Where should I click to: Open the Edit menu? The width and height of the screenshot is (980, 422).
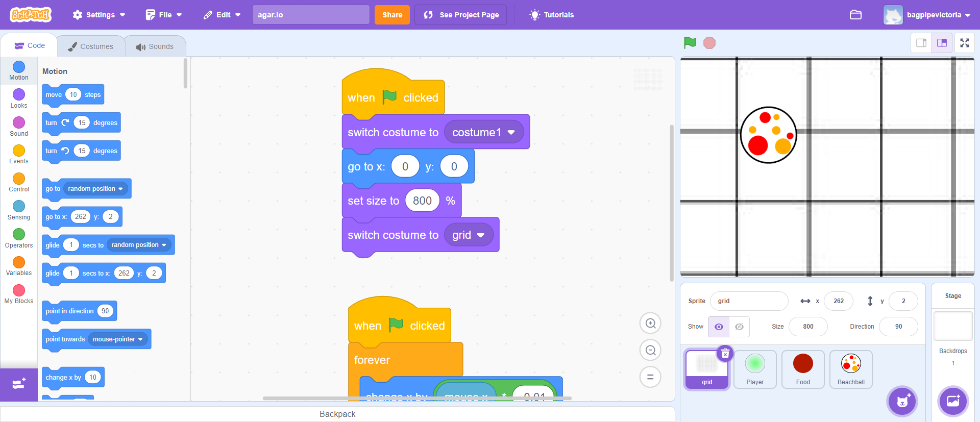222,15
